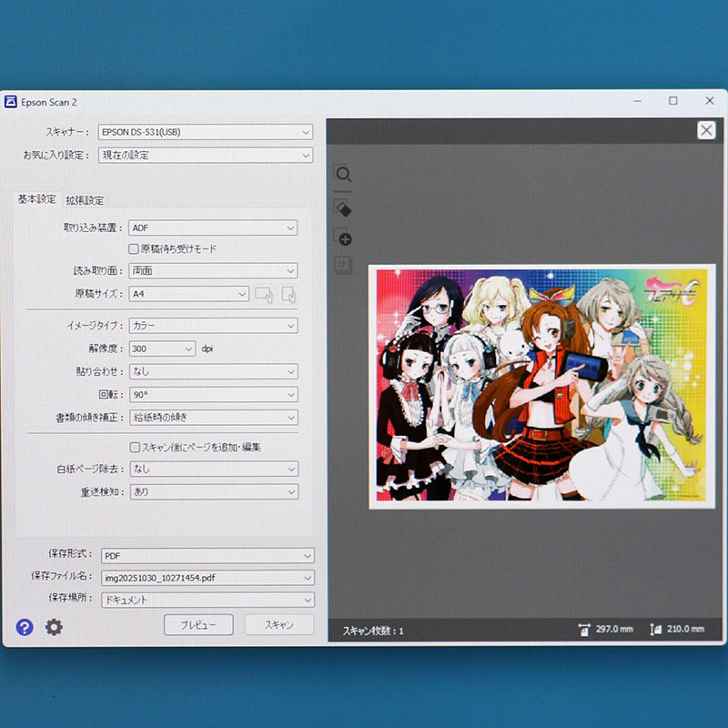
Task: Open Help via the question mark icon
Action: point(23,627)
